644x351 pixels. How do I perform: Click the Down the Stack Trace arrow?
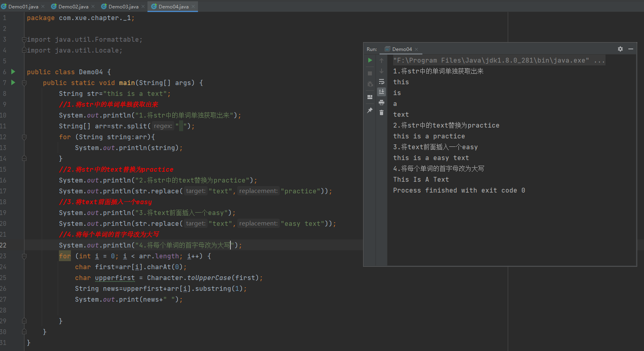382,71
